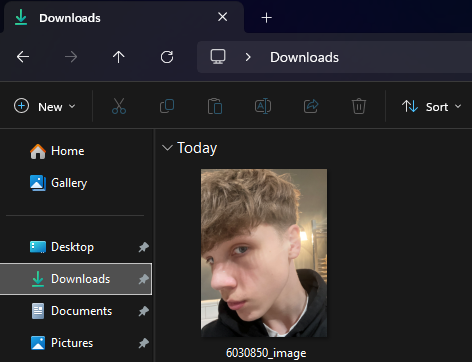Refresh the current folder view
Viewport: 472px width, 362px height.
click(167, 57)
